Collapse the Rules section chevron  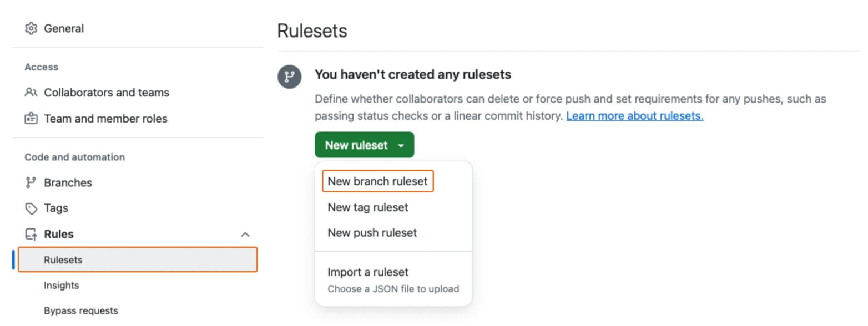[x=246, y=233]
